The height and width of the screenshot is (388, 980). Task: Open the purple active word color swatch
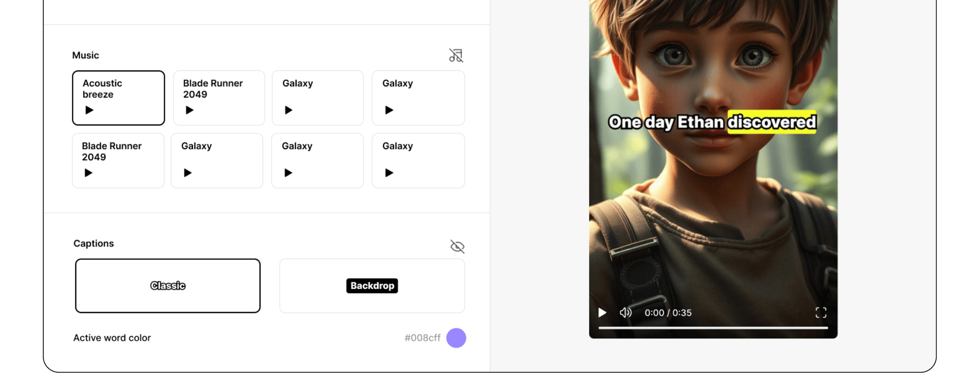pyautogui.click(x=456, y=338)
